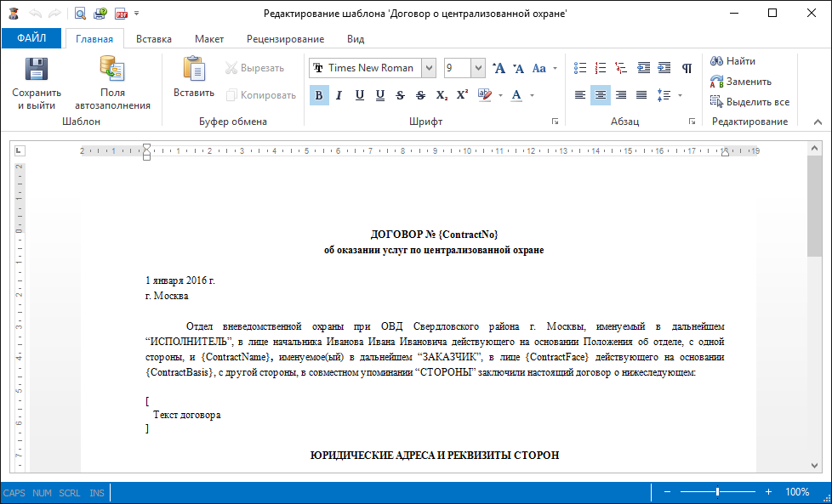
Task: Toggle single underline formatting
Action: click(360, 95)
